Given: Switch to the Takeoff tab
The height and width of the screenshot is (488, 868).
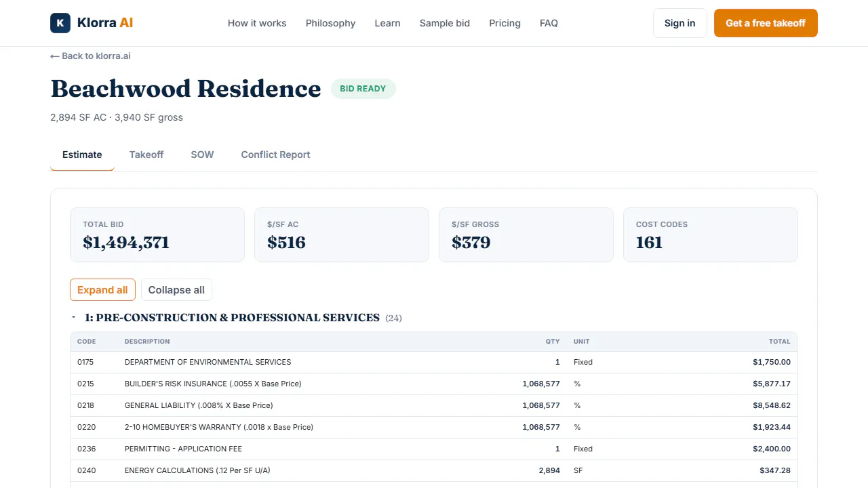Looking at the screenshot, I should 146,155.
